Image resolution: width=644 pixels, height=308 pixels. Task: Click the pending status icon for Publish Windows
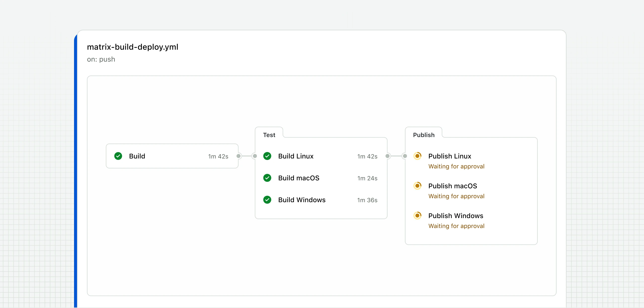click(417, 216)
